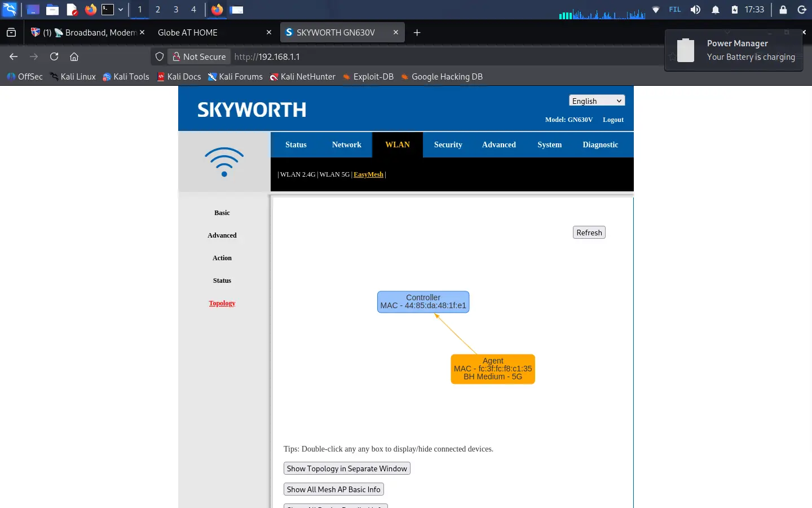Open the Kali Forums bookmark
Screen dimensions: 812x508
[x=235, y=77]
